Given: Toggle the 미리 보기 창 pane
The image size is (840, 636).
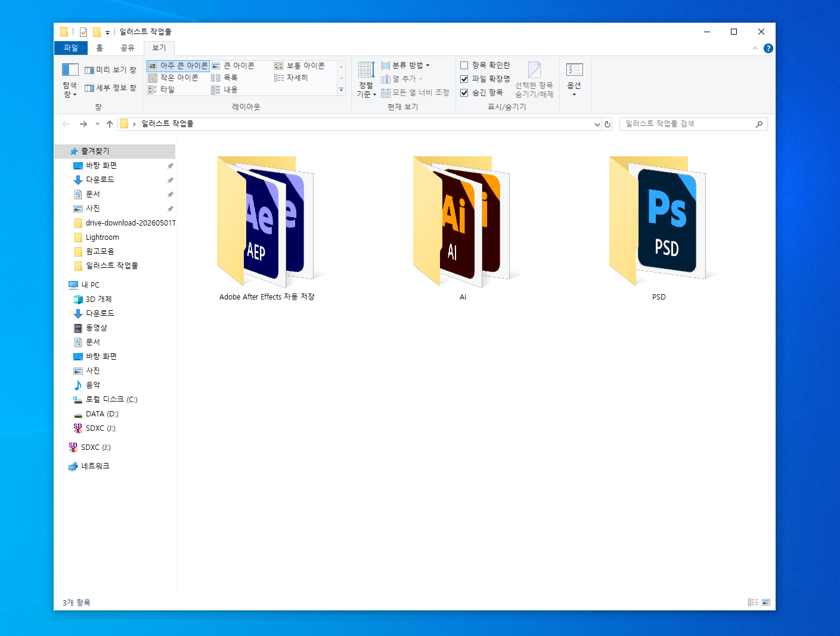Looking at the screenshot, I should 110,70.
